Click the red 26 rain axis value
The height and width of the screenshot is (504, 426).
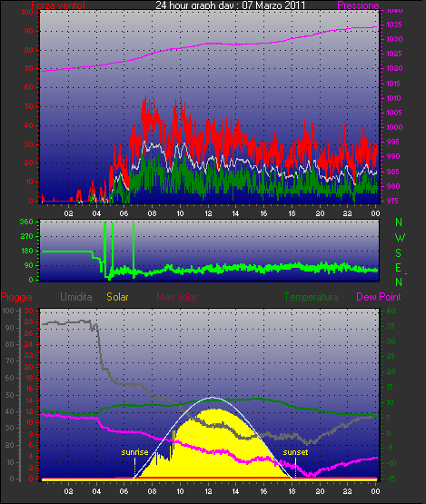[x=29, y=333]
